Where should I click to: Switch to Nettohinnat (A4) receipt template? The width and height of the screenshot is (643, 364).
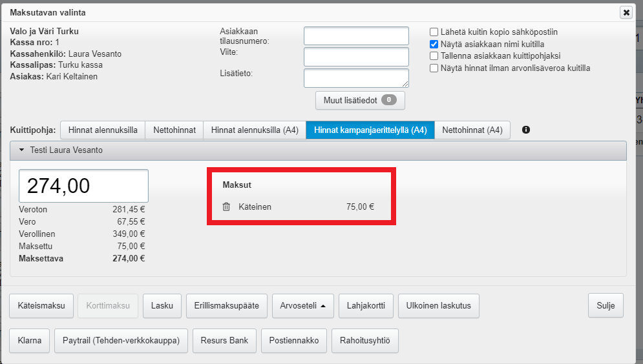[x=472, y=130]
